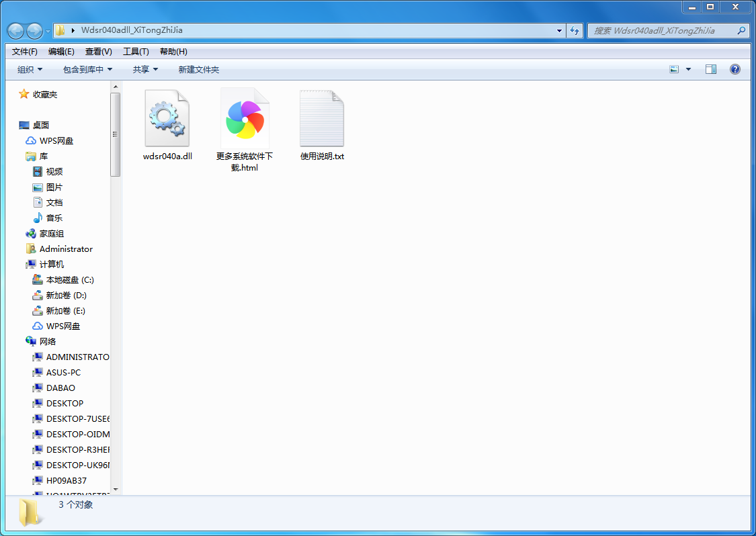
Task: Click the Forward navigation arrow button
Action: coord(34,31)
